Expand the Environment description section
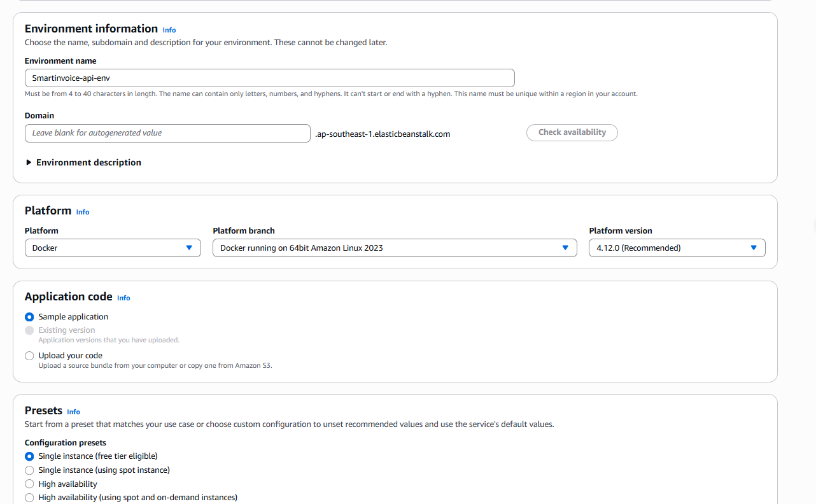This screenshot has width=816, height=504. [x=88, y=163]
